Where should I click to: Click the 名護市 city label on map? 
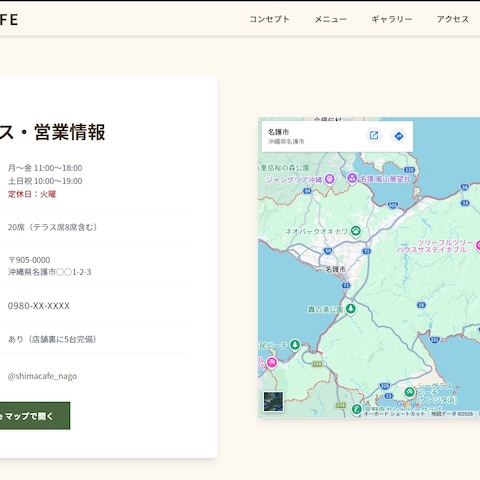point(335,269)
